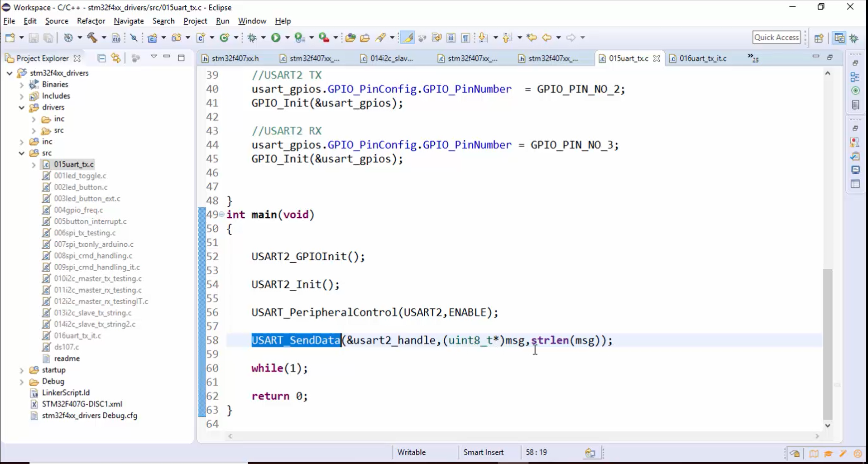Select 001led_toggle.c in Project Explorer
The width and height of the screenshot is (868, 464).
coord(80,176)
